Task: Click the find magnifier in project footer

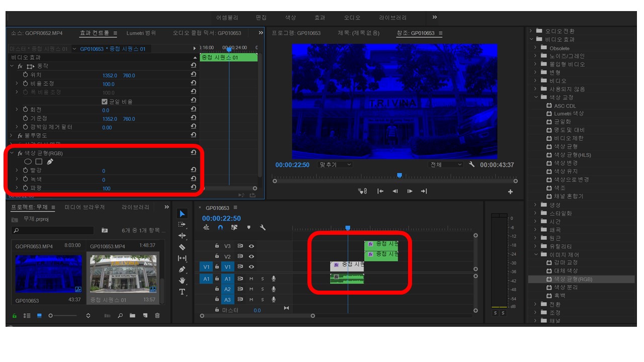Action: tap(120, 316)
